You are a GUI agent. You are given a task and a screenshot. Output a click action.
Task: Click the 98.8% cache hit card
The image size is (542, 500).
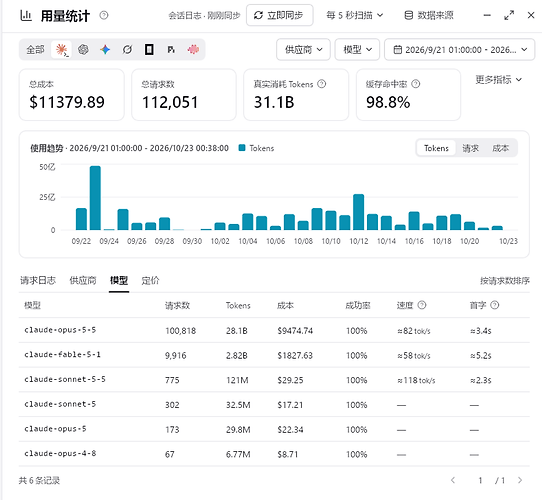click(408, 95)
